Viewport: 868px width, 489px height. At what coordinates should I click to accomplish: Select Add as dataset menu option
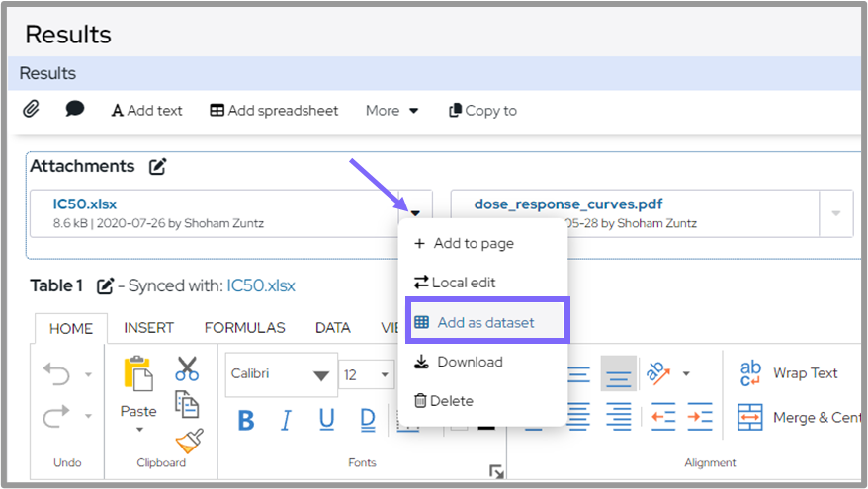[485, 322]
